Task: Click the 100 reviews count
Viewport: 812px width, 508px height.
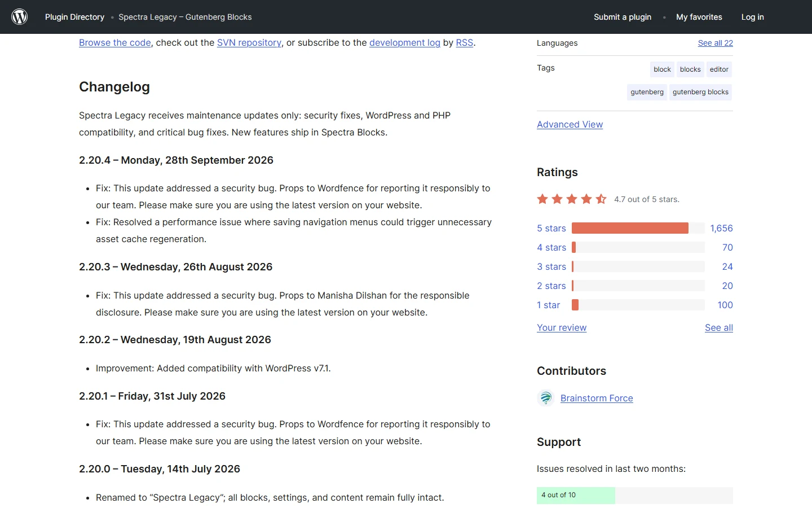Action: click(725, 305)
